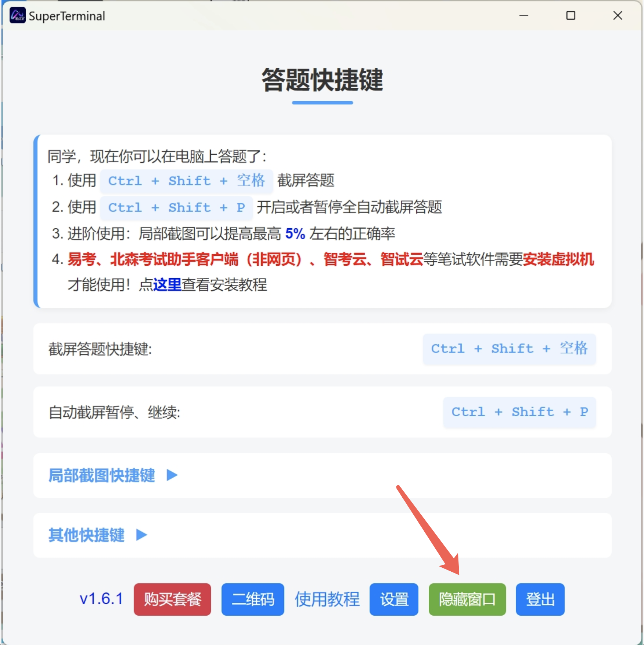Viewport: 644px width, 645px height.
Task: Click the Ctrl + Shift + 空格 chip in step 1
Action: [x=187, y=181]
